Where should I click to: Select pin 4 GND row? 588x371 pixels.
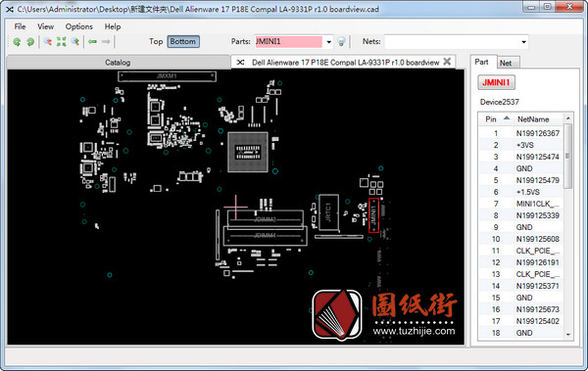pos(521,168)
